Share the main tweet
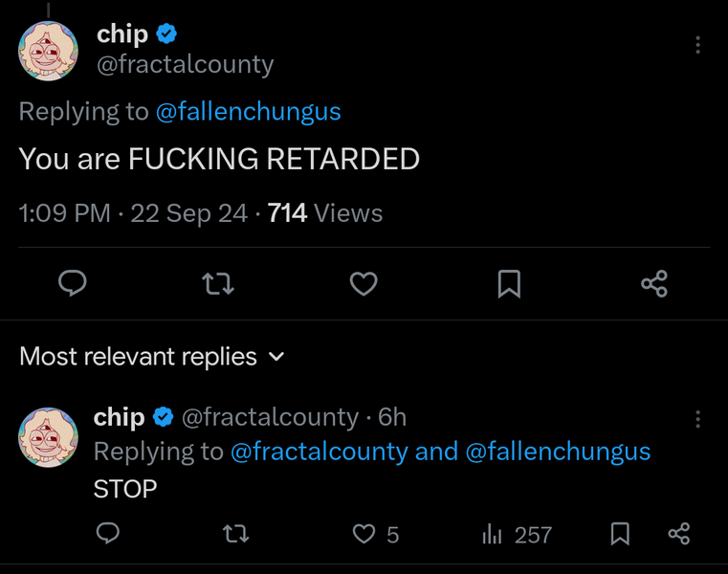728x574 pixels. click(654, 283)
